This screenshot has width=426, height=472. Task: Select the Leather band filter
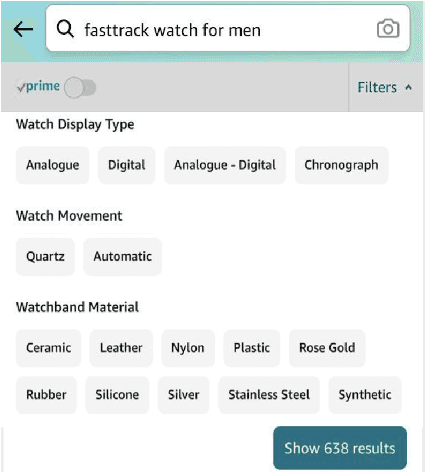[121, 348]
